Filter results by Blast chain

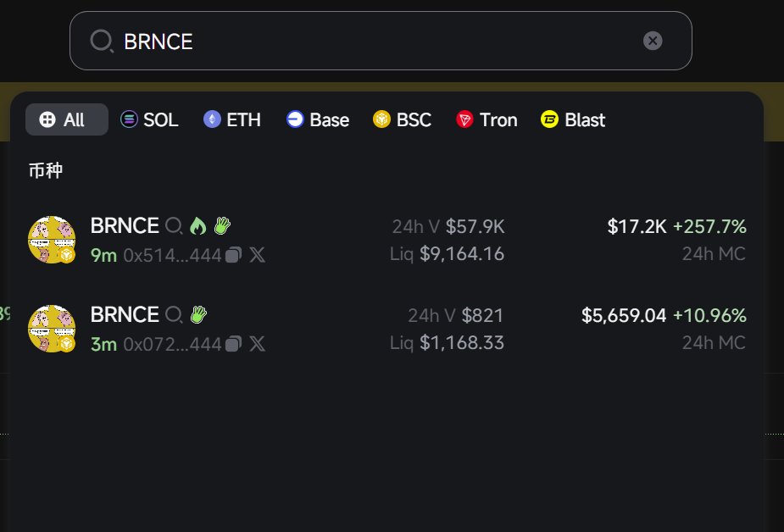click(573, 120)
